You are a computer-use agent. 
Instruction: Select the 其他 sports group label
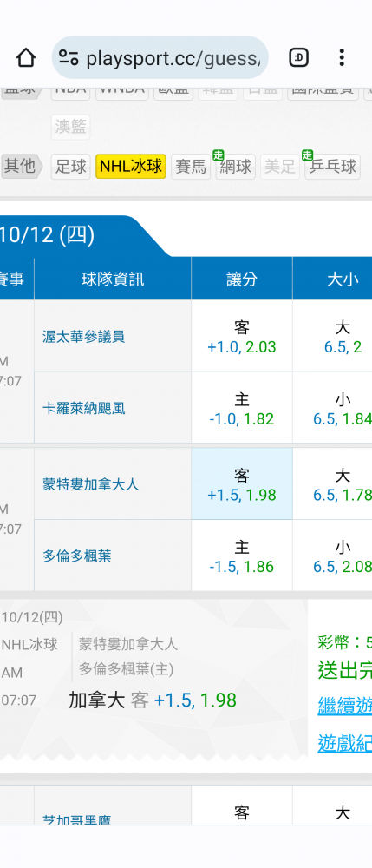(x=21, y=167)
